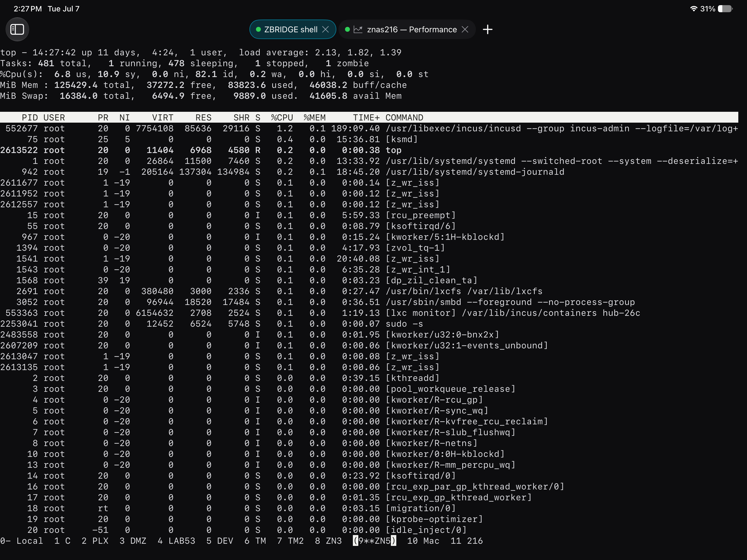Click the SHR column header
The image size is (747, 560).
click(242, 117)
